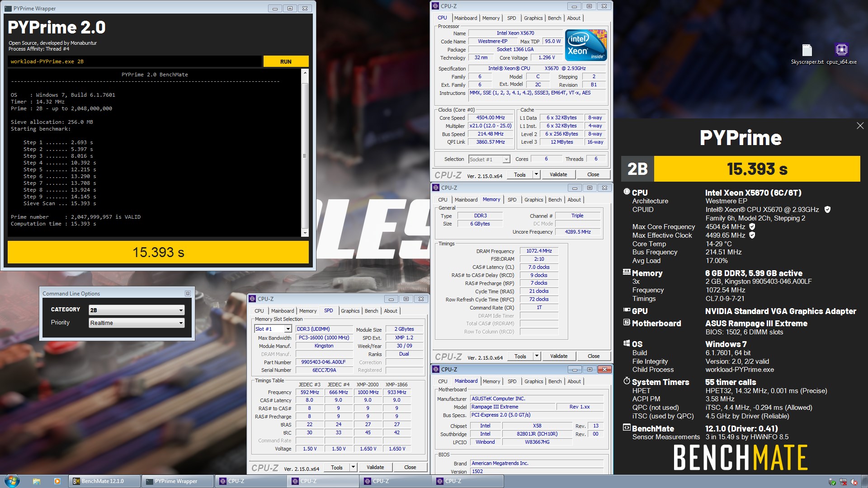This screenshot has height=488, width=868.
Task: Open Memory tab in CPU-Z SPD window
Action: (308, 311)
